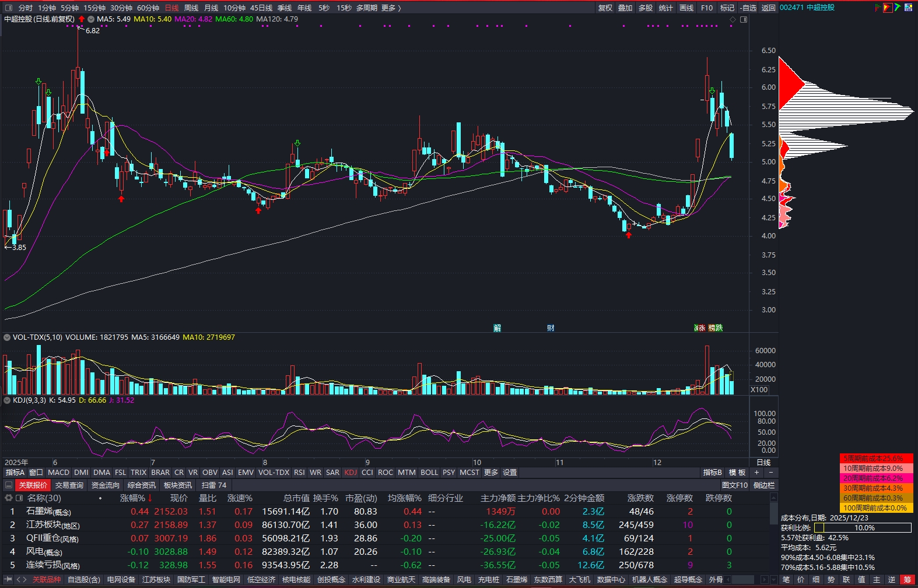Click the 100周期前成本 yellow legend swatch

tap(877, 508)
